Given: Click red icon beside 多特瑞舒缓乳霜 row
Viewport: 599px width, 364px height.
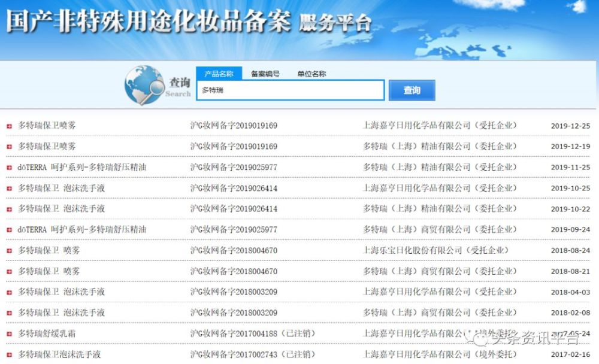Looking at the screenshot, I should [7, 333].
